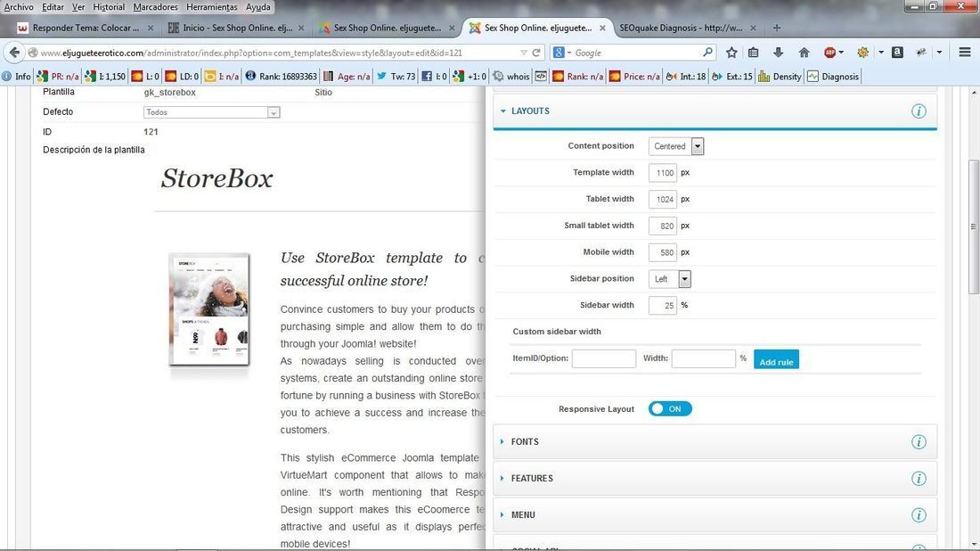Open the Menu section info icon
This screenshot has width=980, height=551.
click(919, 515)
